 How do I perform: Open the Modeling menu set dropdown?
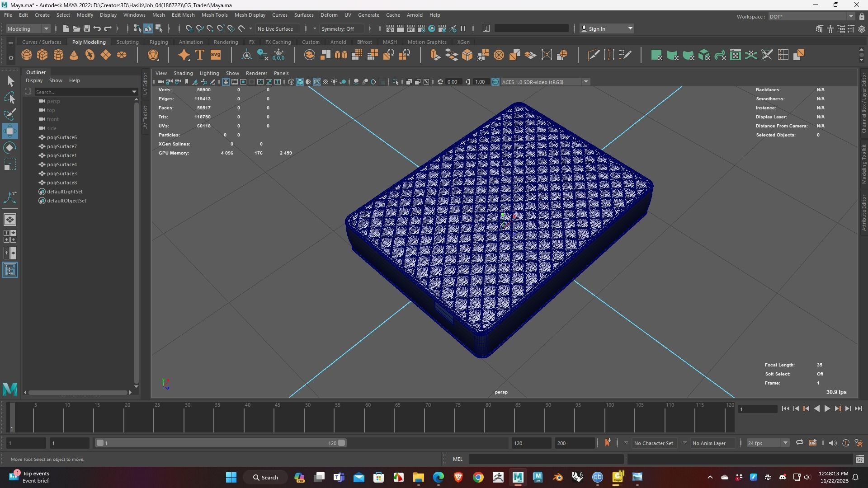[28, 28]
